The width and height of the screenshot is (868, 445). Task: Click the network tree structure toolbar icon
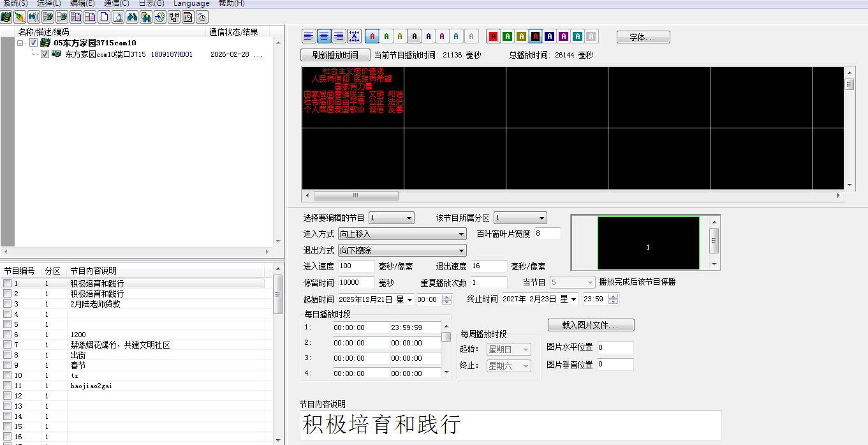pyautogui.click(x=174, y=17)
